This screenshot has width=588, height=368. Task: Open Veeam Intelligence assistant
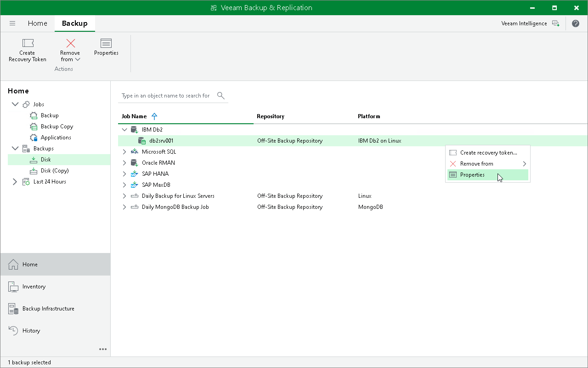click(x=530, y=23)
